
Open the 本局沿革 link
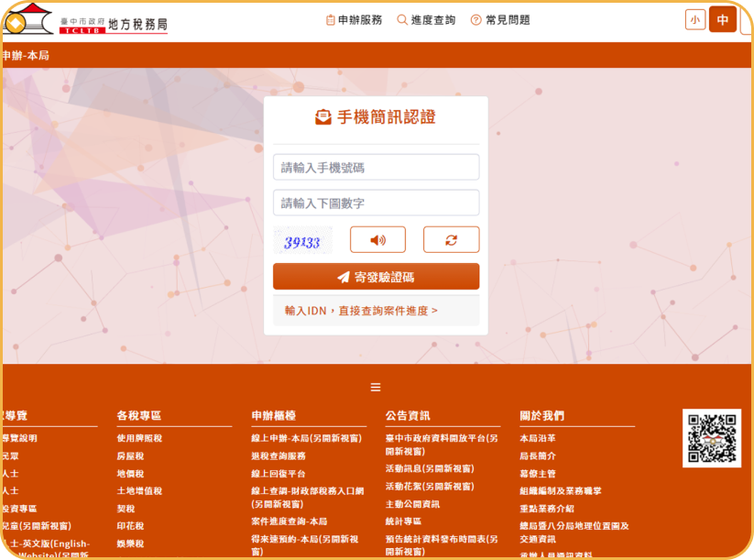point(538,439)
